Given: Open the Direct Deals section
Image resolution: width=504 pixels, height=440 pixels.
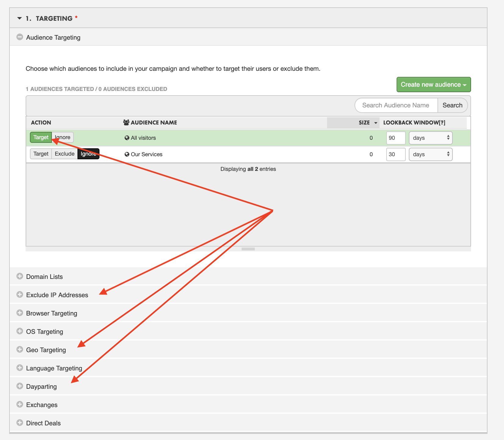Looking at the screenshot, I should [x=248, y=423].
